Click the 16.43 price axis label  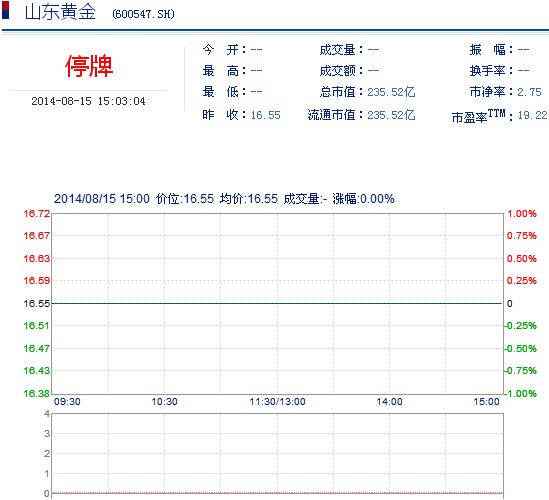point(37,370)
